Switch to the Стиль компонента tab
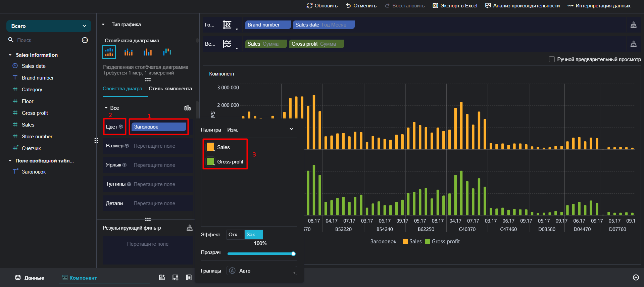644x287 pixels. 170,89
